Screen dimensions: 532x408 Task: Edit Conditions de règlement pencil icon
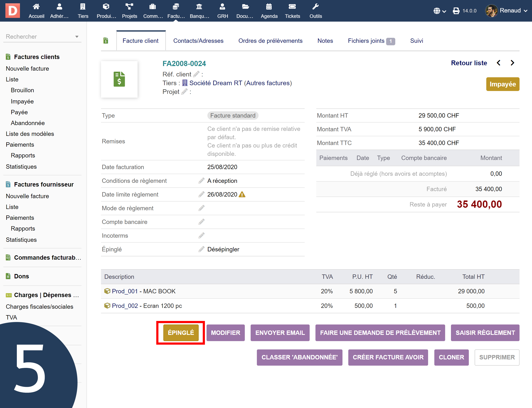[x=201, y=181]
